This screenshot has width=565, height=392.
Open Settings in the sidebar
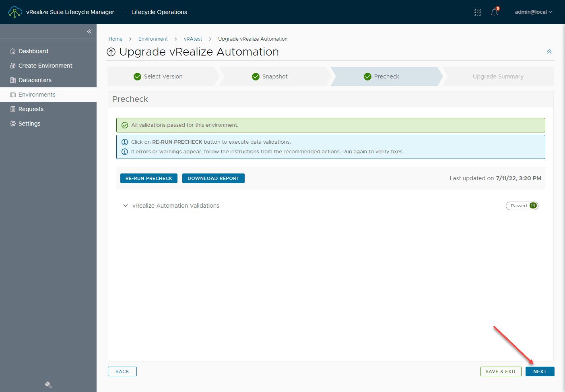coord(29,123)
